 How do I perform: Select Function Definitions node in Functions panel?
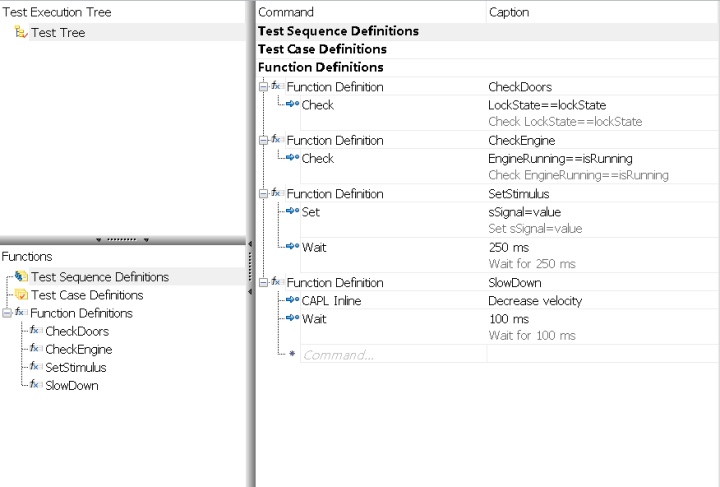point(81,313)
